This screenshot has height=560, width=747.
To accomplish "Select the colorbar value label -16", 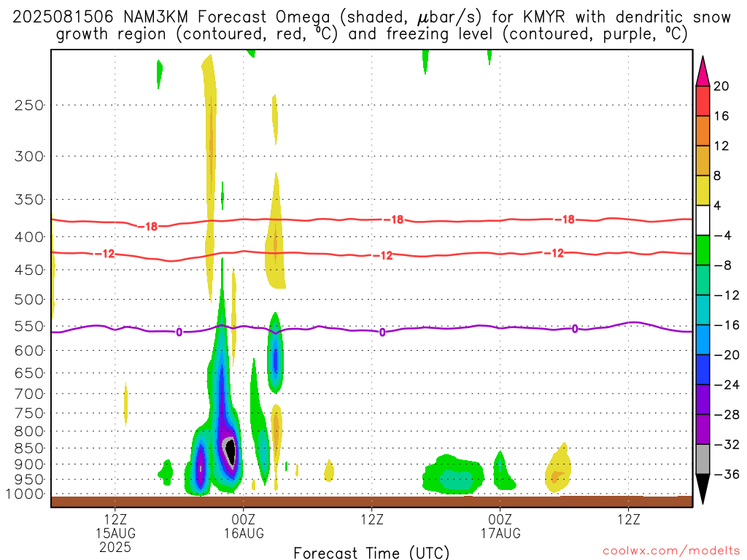I will coord(727,325).
